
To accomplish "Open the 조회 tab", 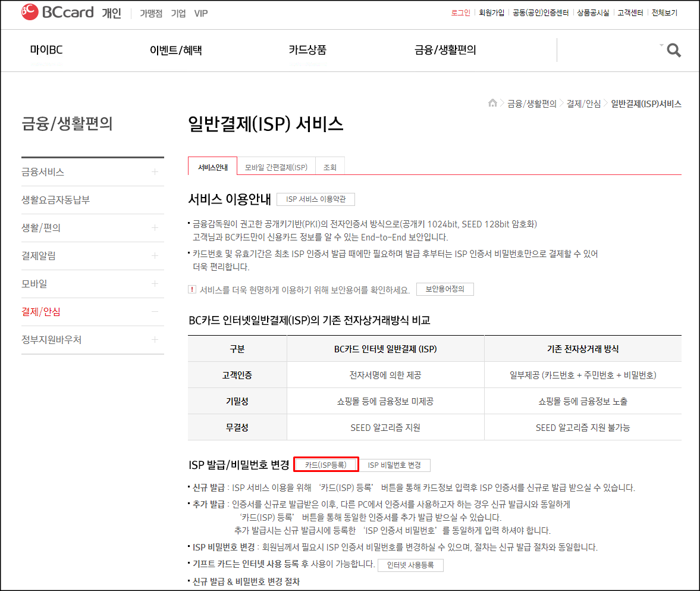I will pos(329,166).
